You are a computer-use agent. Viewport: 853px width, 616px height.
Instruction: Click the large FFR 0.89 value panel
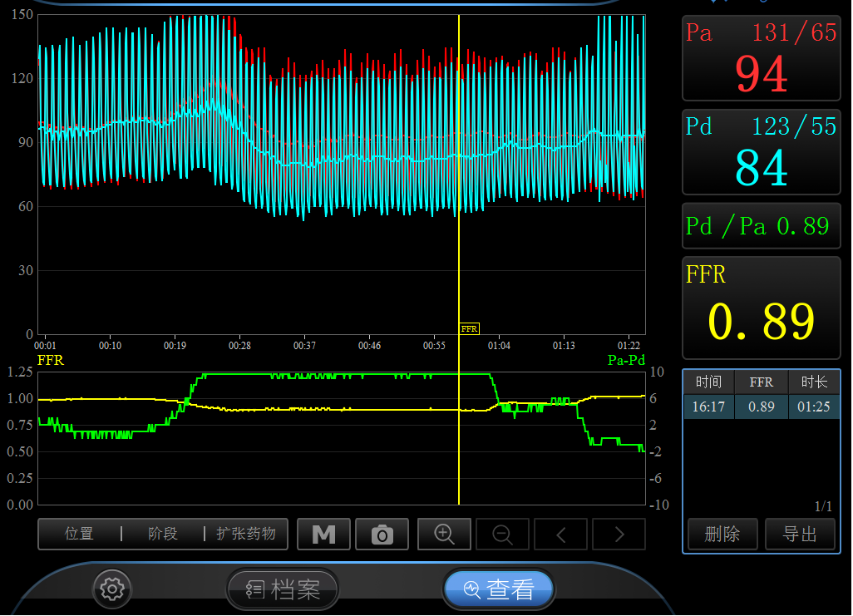tap(761, 307)
